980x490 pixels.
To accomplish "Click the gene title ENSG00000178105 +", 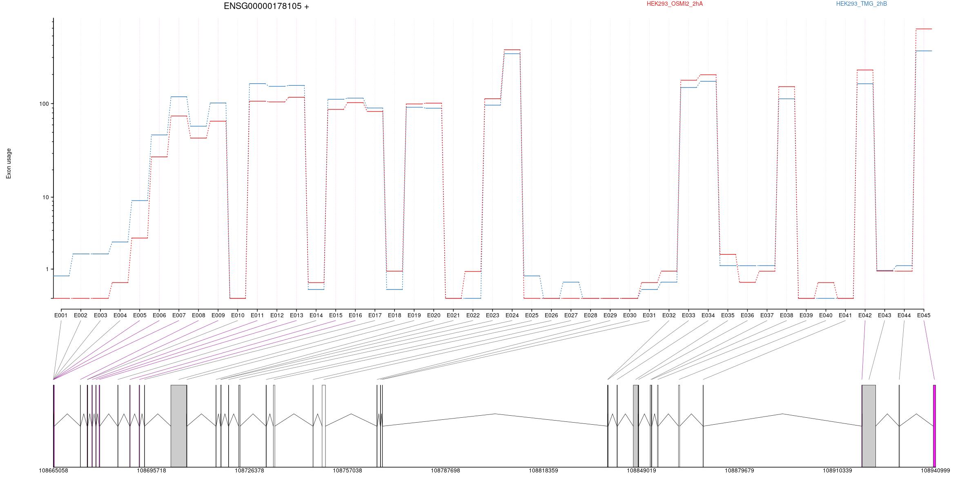I will pyautogui.click(x=266, y=6).
